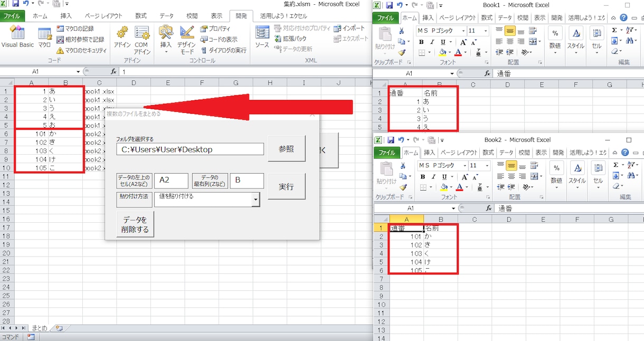Click the rightmost column B field
Screen dimensions: 644x341
click(x=247, y=181)
